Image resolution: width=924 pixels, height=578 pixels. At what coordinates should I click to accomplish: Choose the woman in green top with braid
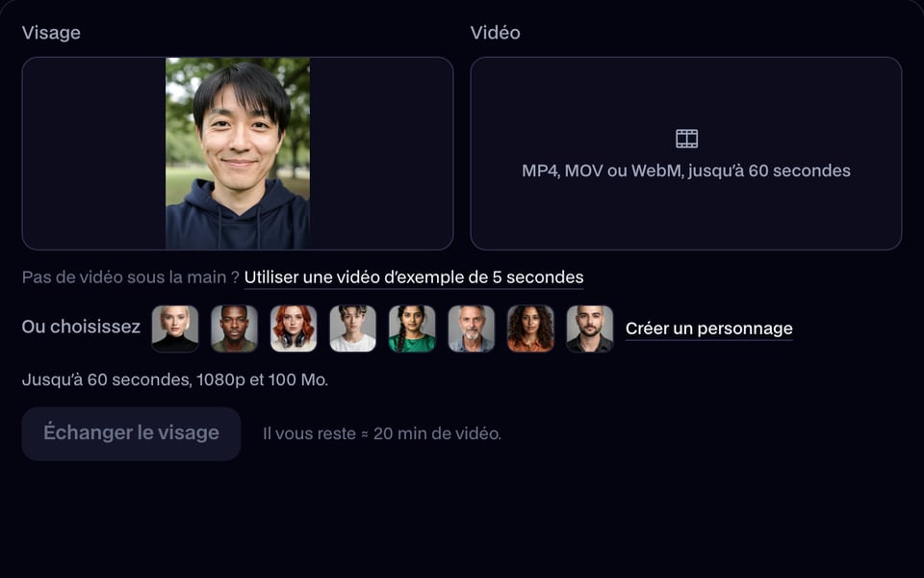pyautogui.click(x=412, y=328)
